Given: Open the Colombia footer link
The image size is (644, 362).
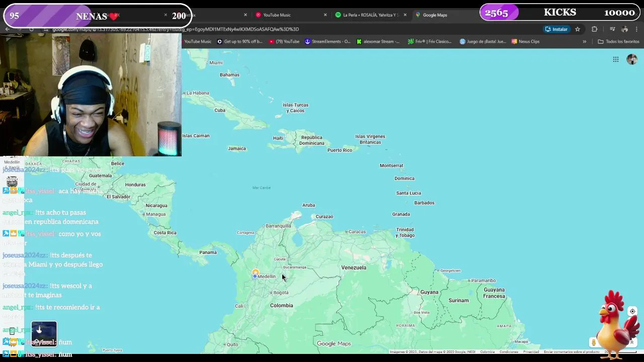Looking at the screenshot, I should 487,352.
